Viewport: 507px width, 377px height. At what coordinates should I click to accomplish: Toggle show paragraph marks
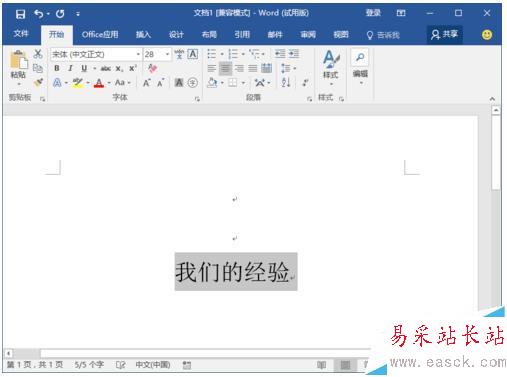[x=305, y=83]
